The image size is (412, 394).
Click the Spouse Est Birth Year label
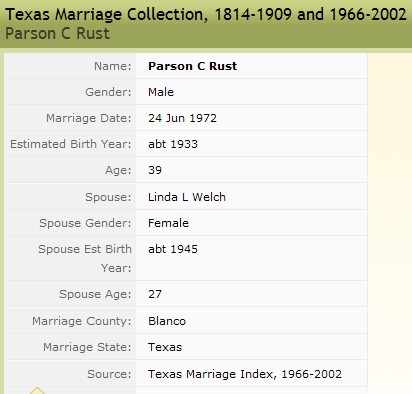[x=85, y=258]
